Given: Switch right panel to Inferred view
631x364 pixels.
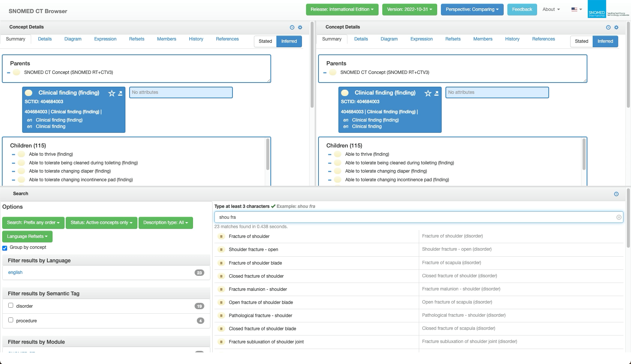Looking at the screenshot, I should click(605, 41).
